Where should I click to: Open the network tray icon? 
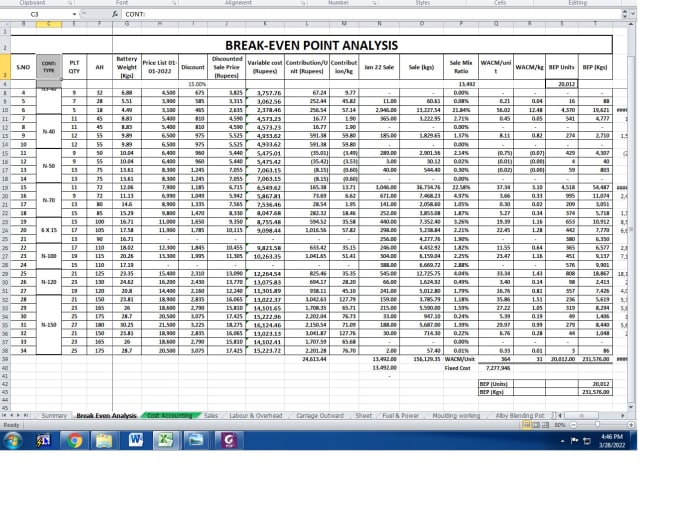(x=587, y=441)
